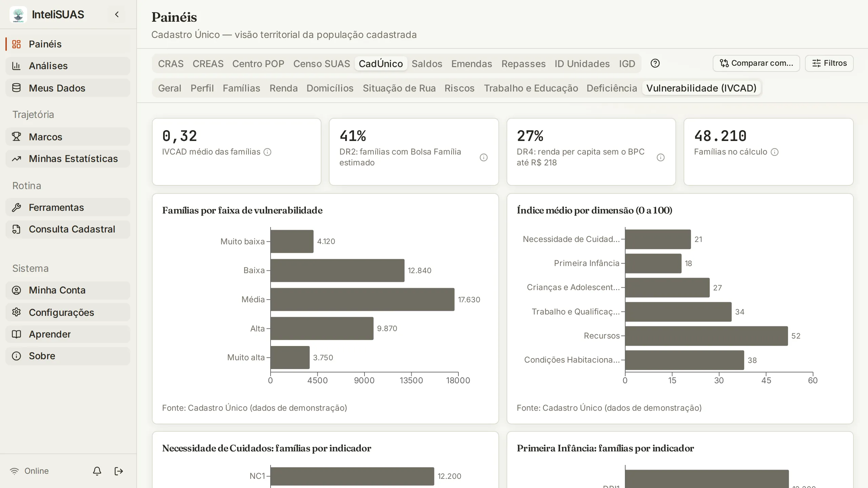The height and width of the screenshot is (488, 868).
Task: Open the Comparar com... selector
Action: click(x=756, y=63)
